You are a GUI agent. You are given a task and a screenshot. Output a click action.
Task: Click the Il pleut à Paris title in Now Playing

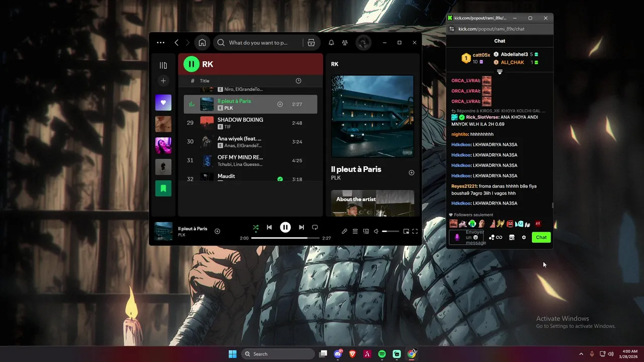coord(356,169)
